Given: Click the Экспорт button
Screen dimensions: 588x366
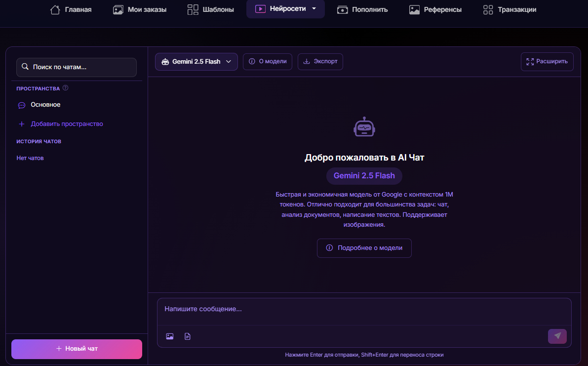Looking at the screenshot, I should (x=320, y=62).
